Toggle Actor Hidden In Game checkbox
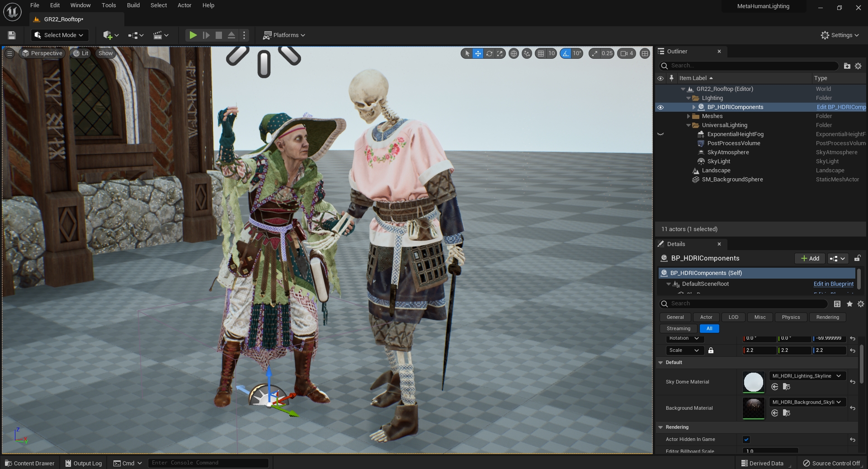This screenshot has width=868, height=469. click(746, 439)
